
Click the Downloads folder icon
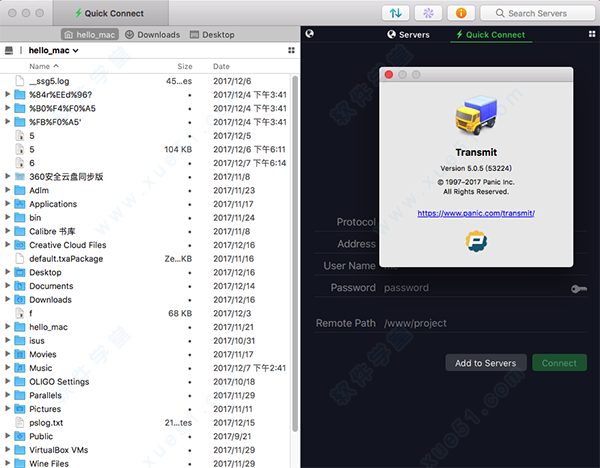click(20, 299)
